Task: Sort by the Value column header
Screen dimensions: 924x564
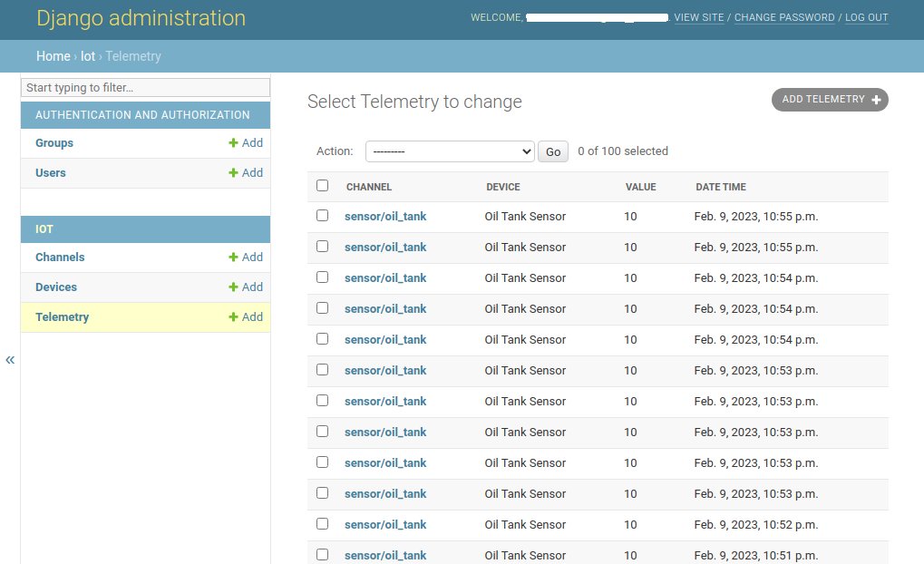Action: click(x=640, y=187)
